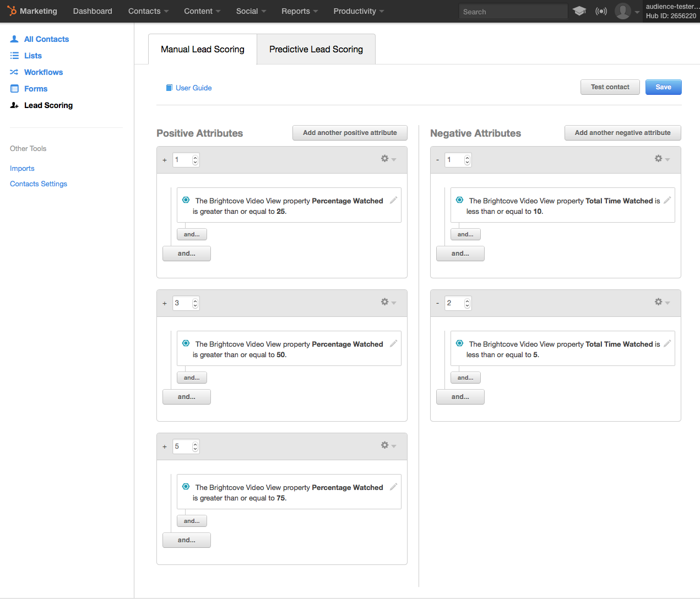Click the Save button
The height and width of the screenshot is (603, 700).
pos(663,87)
